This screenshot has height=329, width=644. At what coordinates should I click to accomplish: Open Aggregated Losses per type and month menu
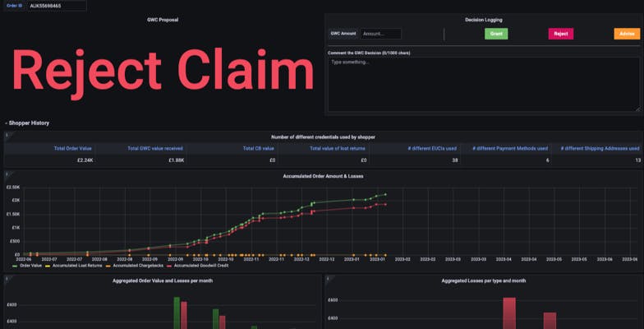point(483,280)
